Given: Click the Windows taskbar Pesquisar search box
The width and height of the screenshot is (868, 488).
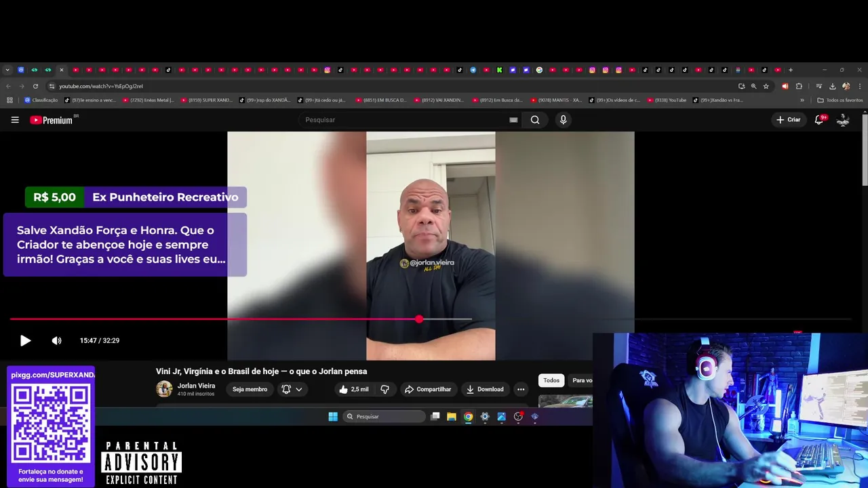Looking at the screenshot, I should 384,417.
